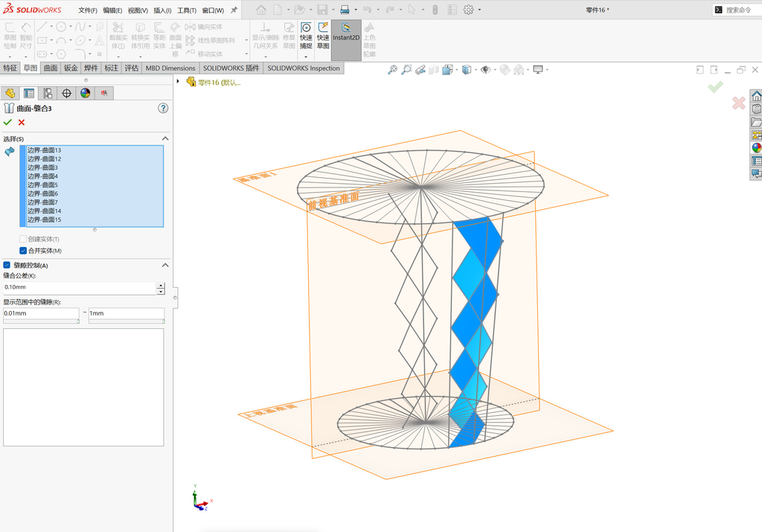The height and width of the screenshot is (532, 762).
Task: Select 边界-曲面7 in the selection list
Action: pyautogui.click(x=42, y=202)
